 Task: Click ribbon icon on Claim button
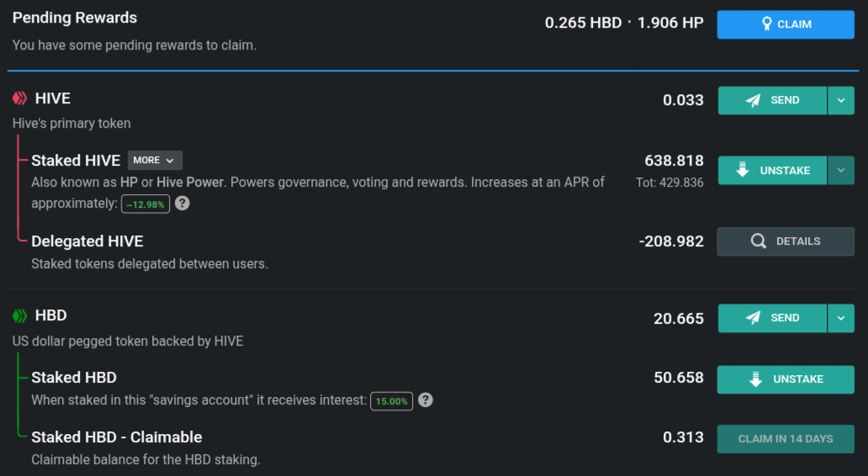coord(767,24)
